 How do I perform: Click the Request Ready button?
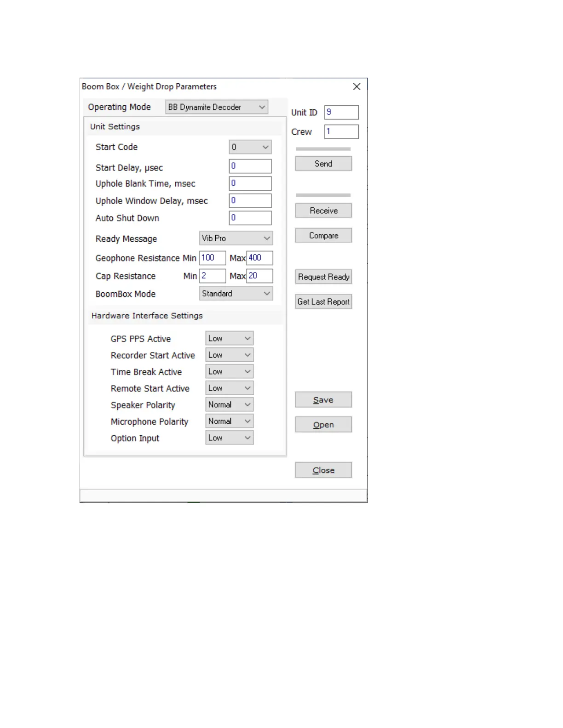(323, 277)
